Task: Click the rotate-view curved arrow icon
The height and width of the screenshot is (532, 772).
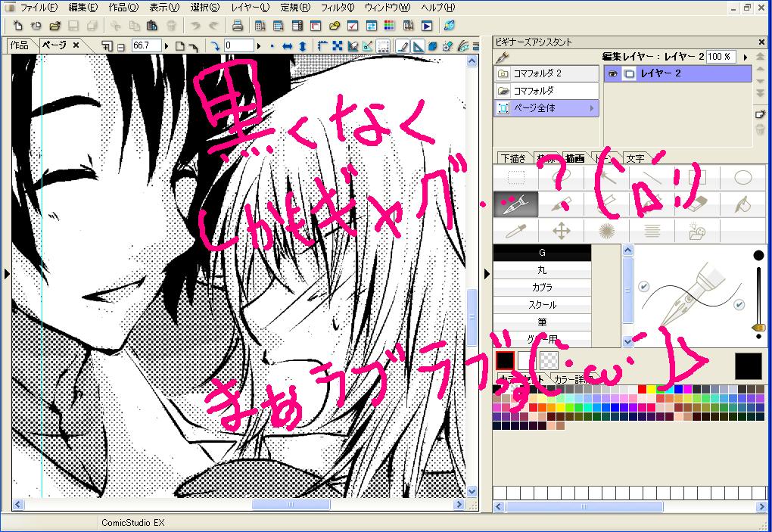Action: pos(215,45)
